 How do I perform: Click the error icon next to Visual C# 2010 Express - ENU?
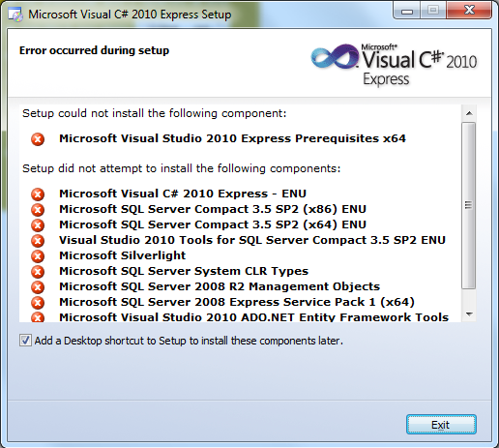click(38, 194)
